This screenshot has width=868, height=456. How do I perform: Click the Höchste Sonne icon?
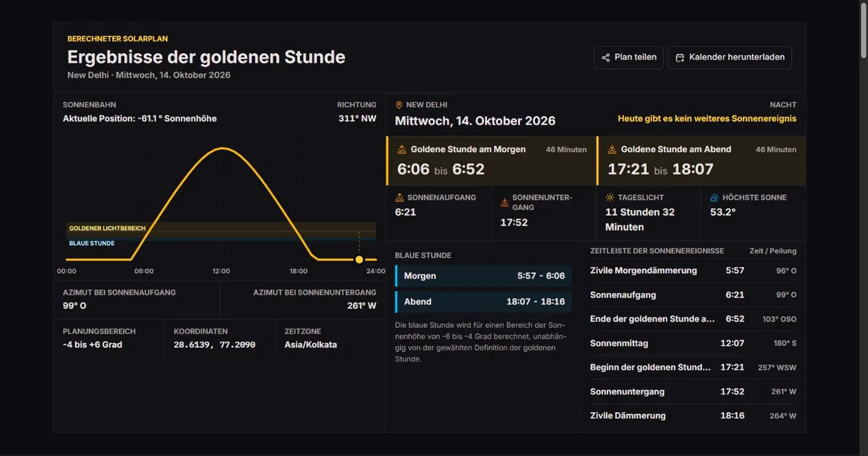[x=715, y=198]
